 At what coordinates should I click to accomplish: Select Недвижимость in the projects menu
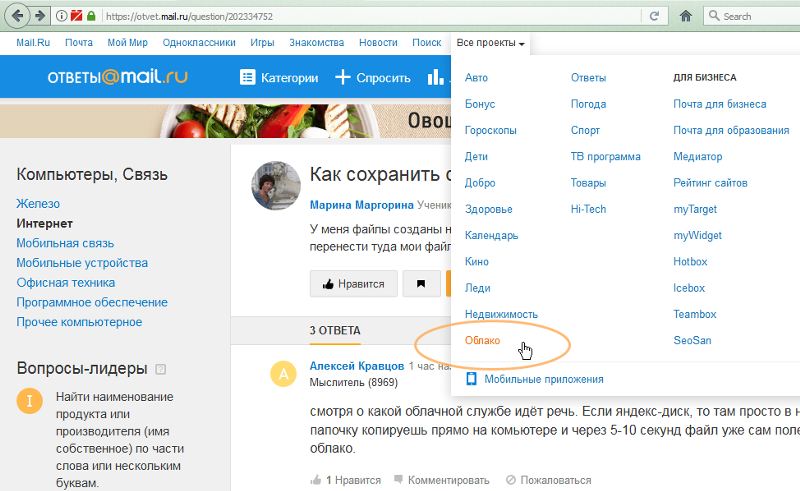501,314
